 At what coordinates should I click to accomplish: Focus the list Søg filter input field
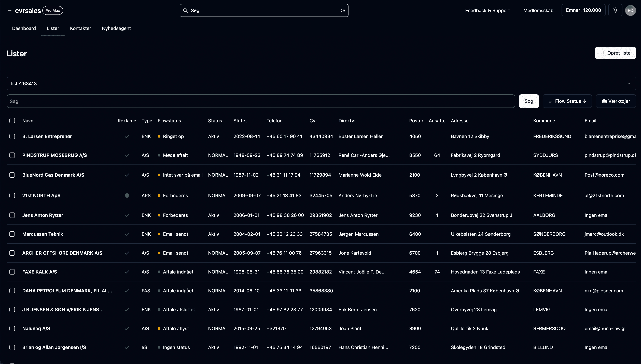(x=260, y=101)
